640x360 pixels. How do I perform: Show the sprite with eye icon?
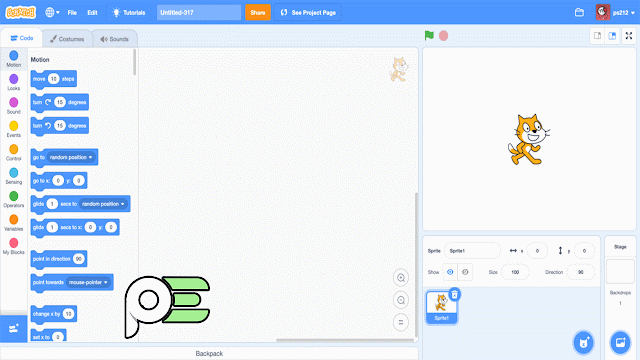pyautogui.click(x=450, y=272)
